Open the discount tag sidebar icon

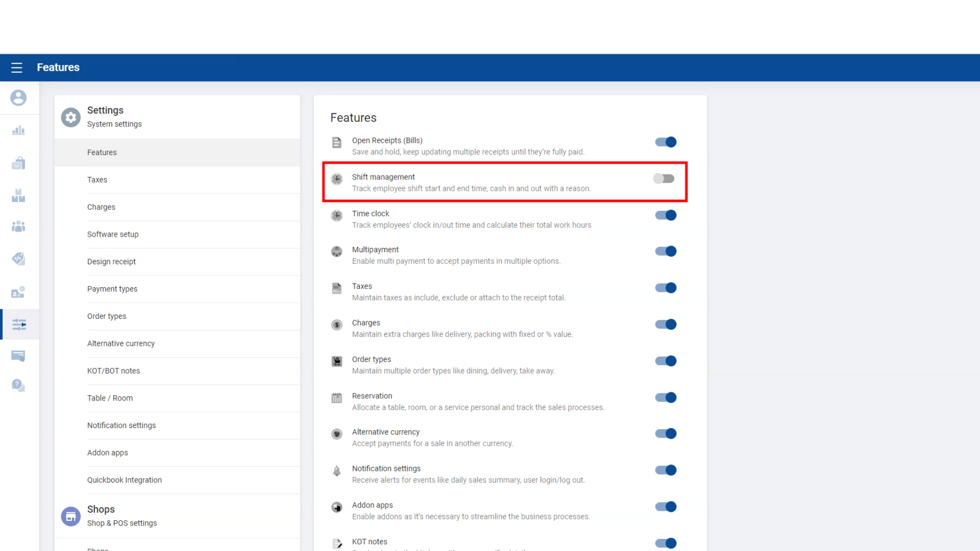click(18, 259)
